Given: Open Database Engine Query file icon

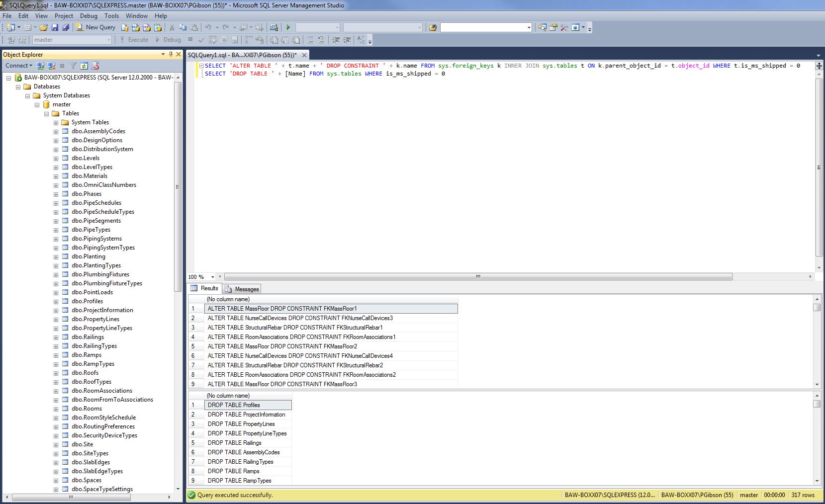Looking at the screenshot, I should coord(125,27).
